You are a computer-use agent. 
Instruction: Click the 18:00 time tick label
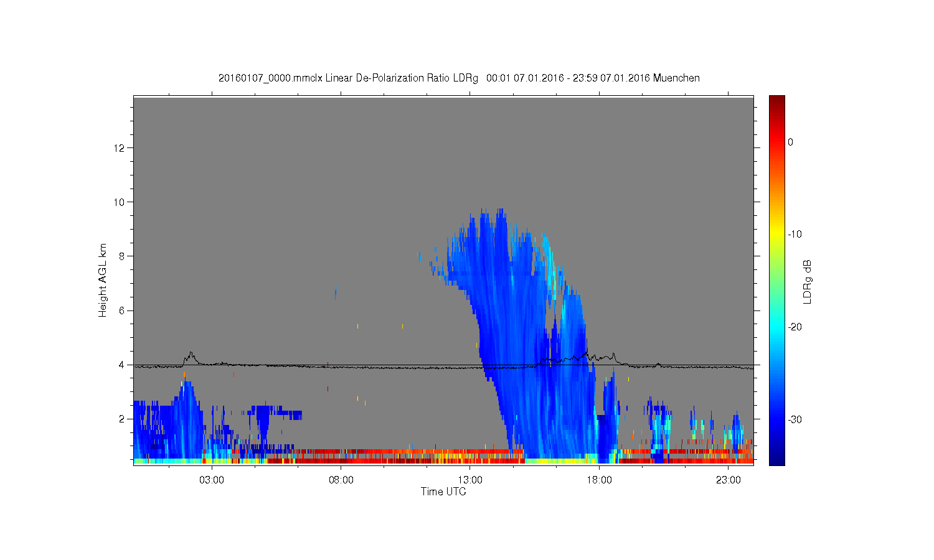(x=599, y=480)
